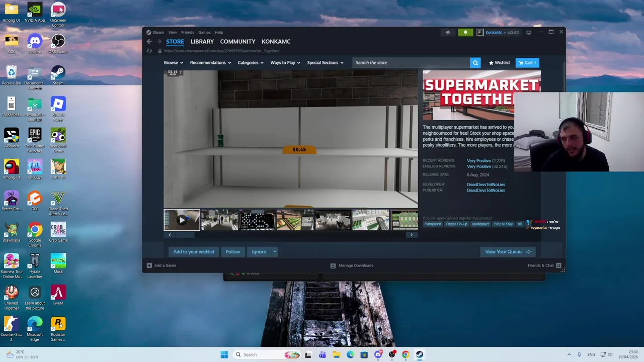The width and height of the screenshot is (644, 362).
Task: Click inside Search the store field
Action: pos(411,63)
